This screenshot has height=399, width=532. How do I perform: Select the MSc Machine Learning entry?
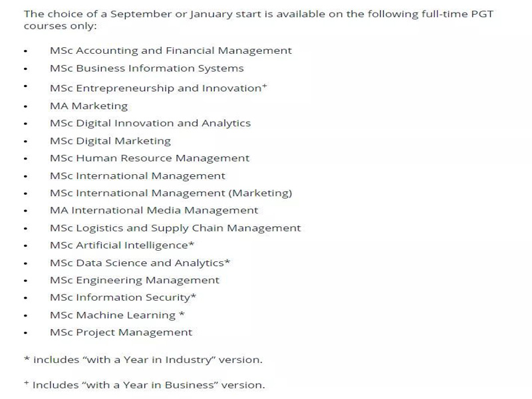[117, 315]
